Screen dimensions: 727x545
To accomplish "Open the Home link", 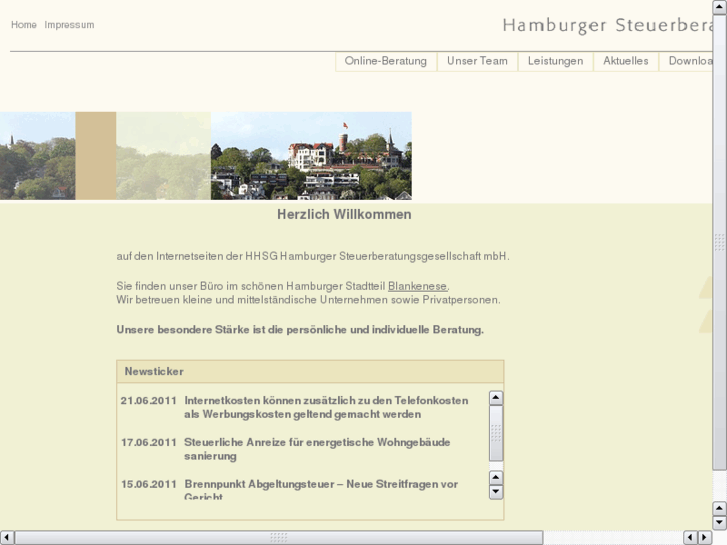I will pyautogui.click(x=24, y=25).
